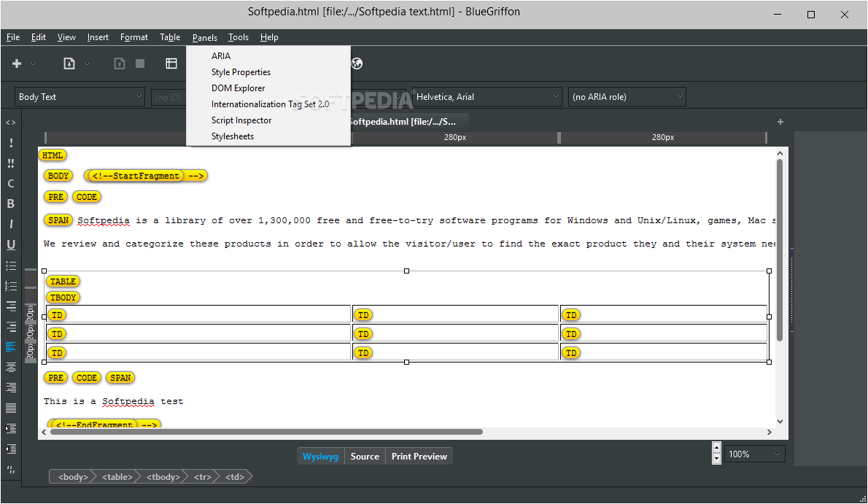Switch to Source view
This screenshot has width=868, height=504.
coord(365,457)
